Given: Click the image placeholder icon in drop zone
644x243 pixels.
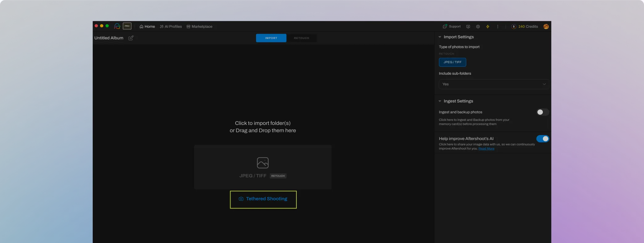Looking at the screenshot, I should tap(263, 163).
